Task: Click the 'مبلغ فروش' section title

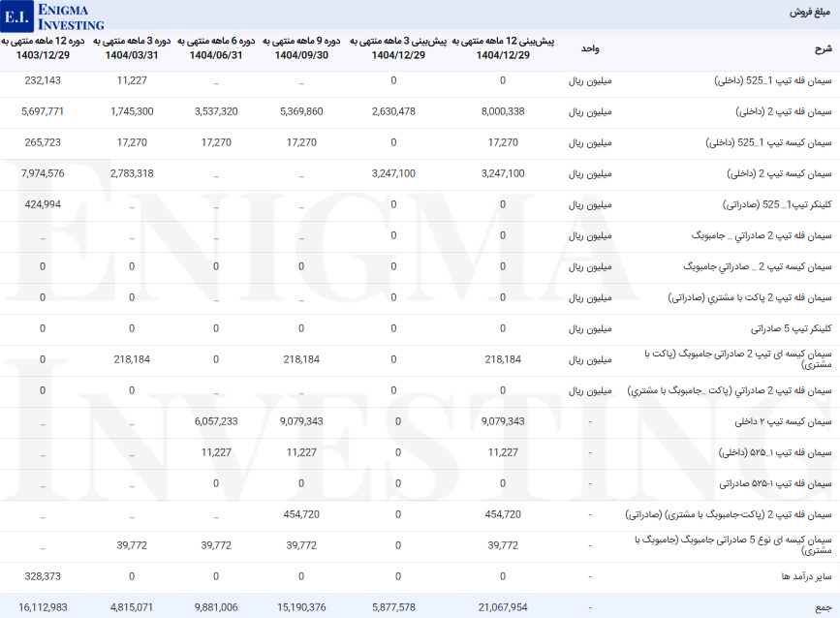Action: point(809,14)
